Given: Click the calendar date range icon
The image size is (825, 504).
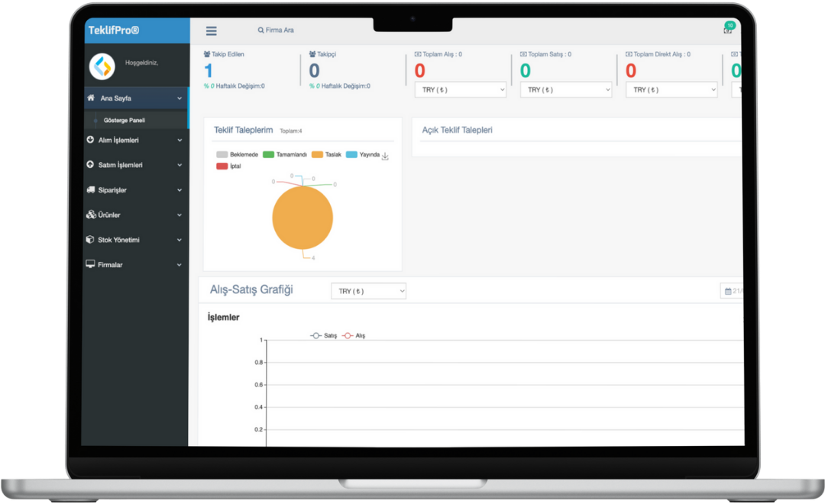Looking at the screenshot, I should click(x=728, y=291).
